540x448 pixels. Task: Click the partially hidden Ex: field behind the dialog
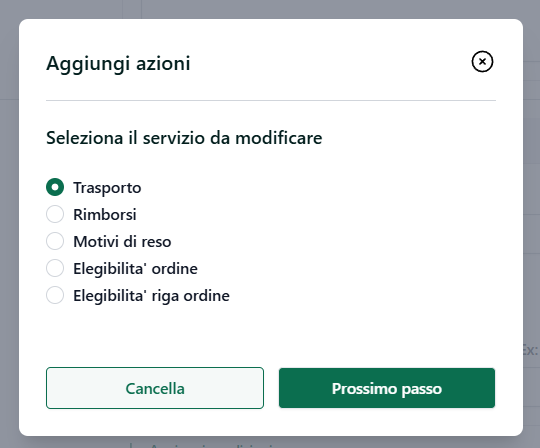pyautogui.click(x=531, y=350)
